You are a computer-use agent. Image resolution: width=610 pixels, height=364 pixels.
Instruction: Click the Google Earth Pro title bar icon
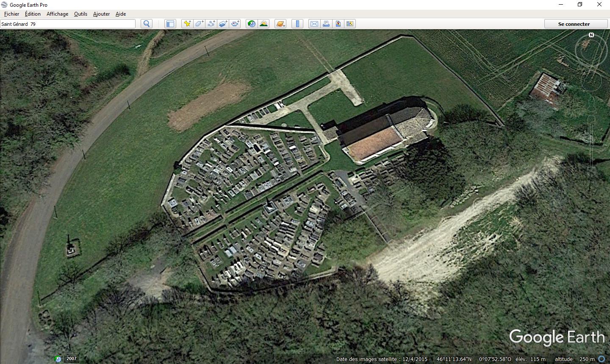[x=4, y=5]
